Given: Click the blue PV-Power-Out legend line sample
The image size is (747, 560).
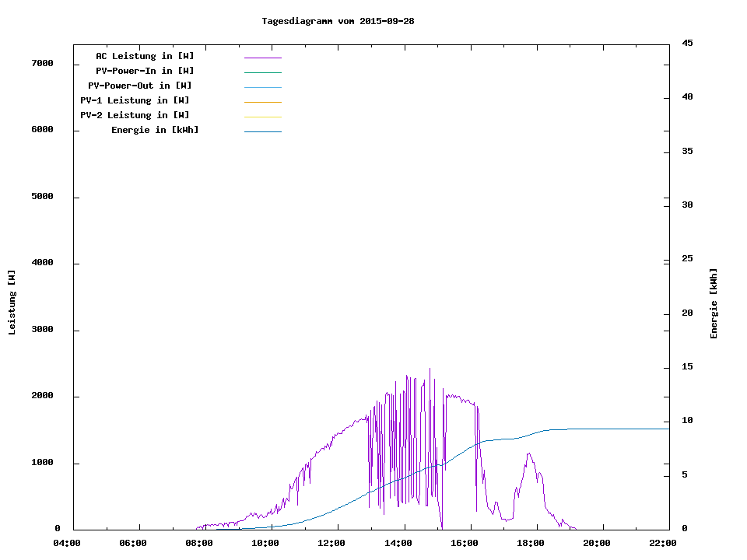Looking at the screenshot, I should click(262, 87).
